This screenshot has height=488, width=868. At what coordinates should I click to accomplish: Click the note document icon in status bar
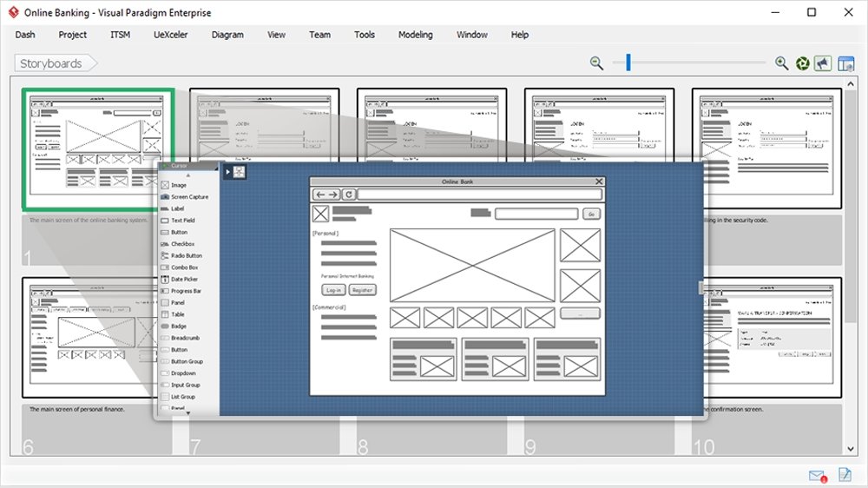coord(845,474)
